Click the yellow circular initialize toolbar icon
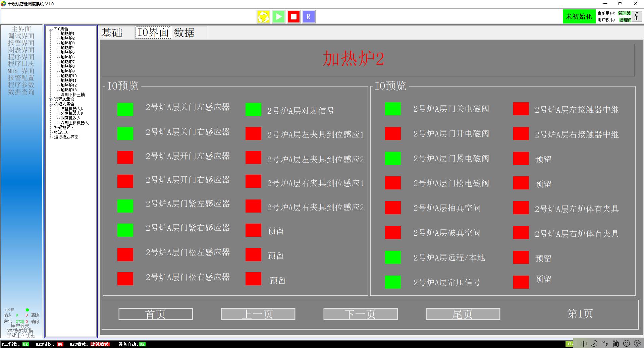 click(264, 16)
